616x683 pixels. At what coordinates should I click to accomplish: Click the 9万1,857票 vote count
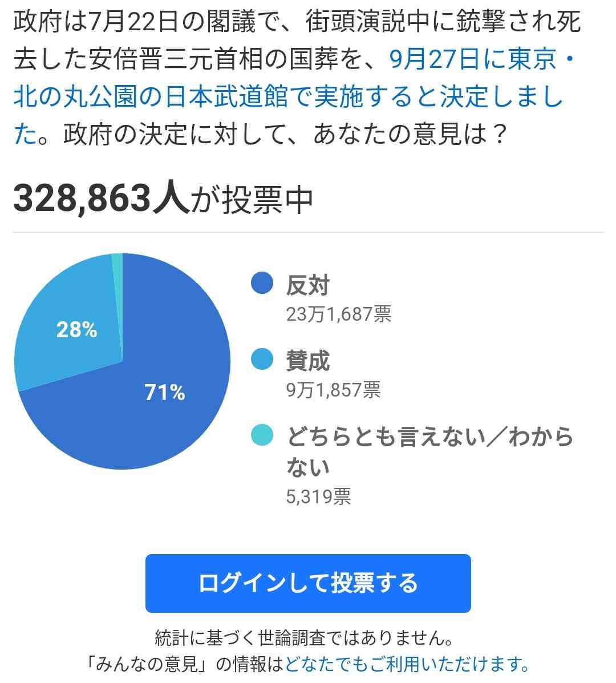tap(334, 390)
